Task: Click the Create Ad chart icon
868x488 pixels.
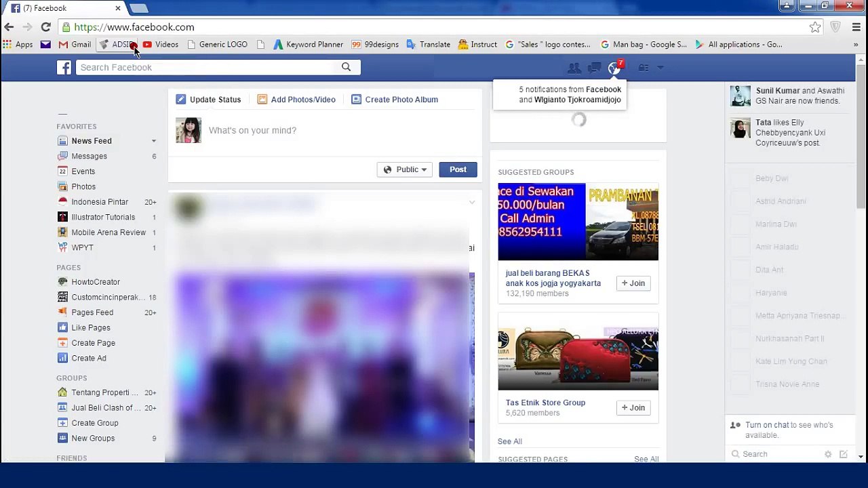Action: 62,358
